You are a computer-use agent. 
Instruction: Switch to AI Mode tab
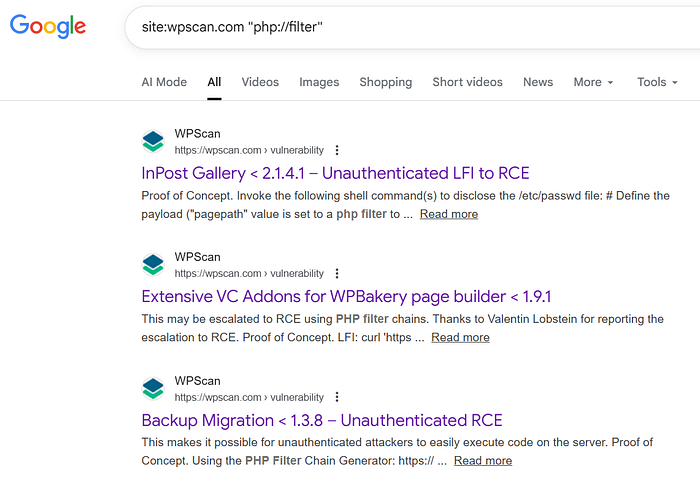pyautogui.click(x=164, y=82)
